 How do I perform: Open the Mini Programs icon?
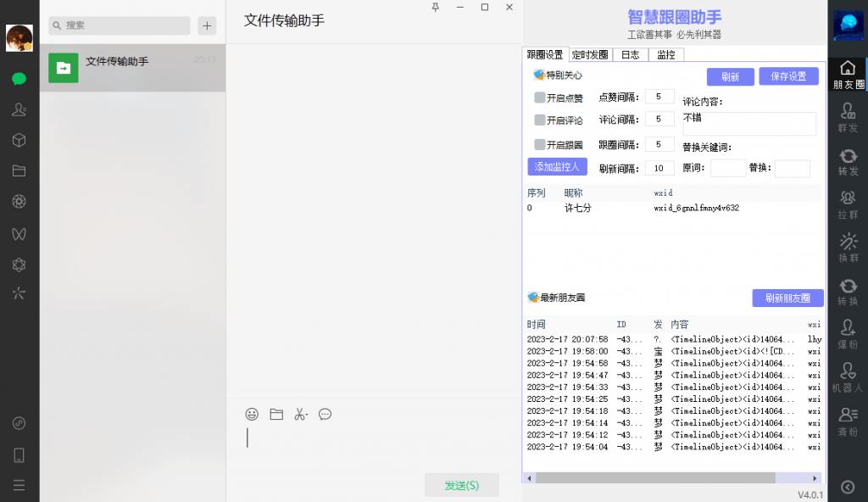coord(19,423)
